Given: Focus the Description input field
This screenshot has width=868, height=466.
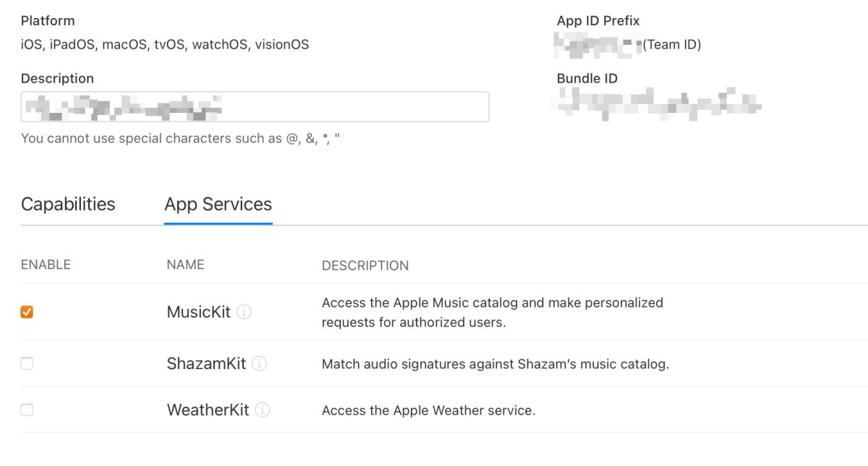Looking at the screenshot, I should click(x=255, y=106).
